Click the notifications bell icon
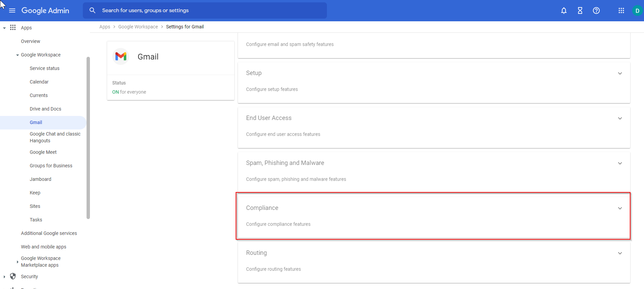This screenshot has width=644, height=289. click(564, 10)
